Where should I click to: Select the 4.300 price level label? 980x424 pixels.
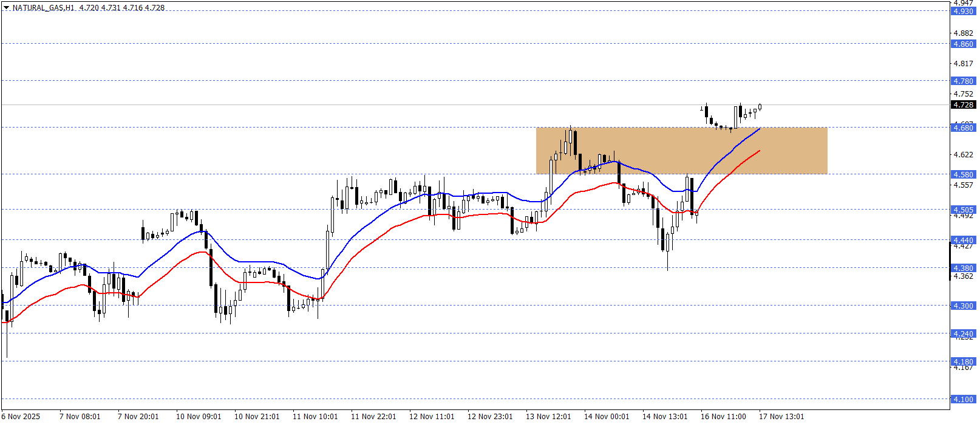point(963,306)
